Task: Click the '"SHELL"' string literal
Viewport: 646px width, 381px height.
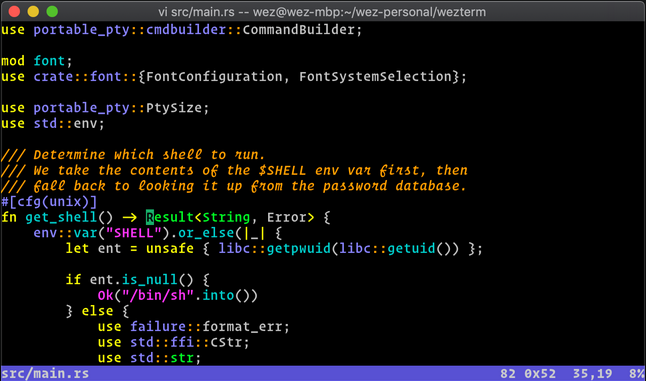Action: coord(134,233)
